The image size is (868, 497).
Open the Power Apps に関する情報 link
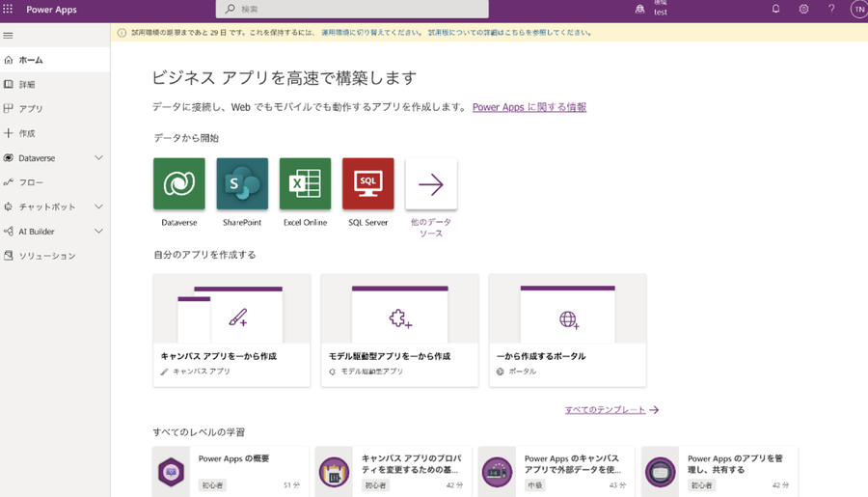(x=529, y=107)
